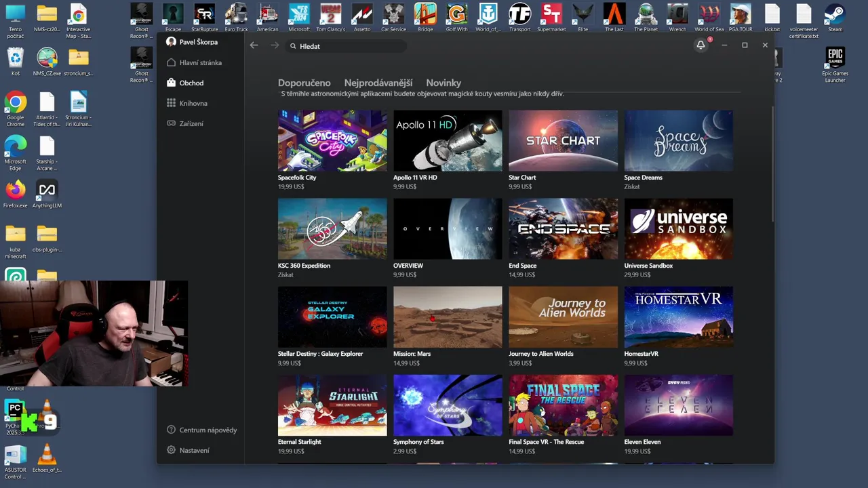Screen dimensions: 868x488
Task: Open the KSC 360 Expedition title link
Action: pos(304,266)
